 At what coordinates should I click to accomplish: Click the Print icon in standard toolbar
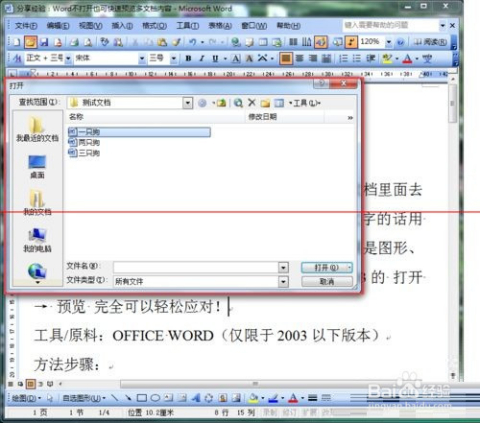pos(74,42)
